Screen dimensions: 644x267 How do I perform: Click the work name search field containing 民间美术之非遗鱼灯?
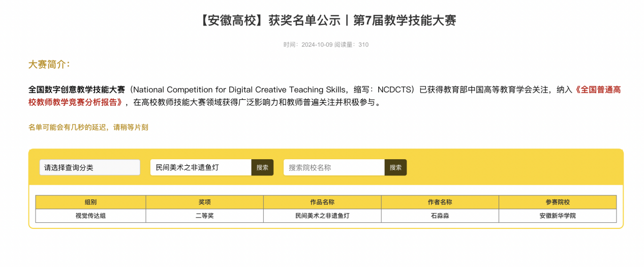(200, 167)
